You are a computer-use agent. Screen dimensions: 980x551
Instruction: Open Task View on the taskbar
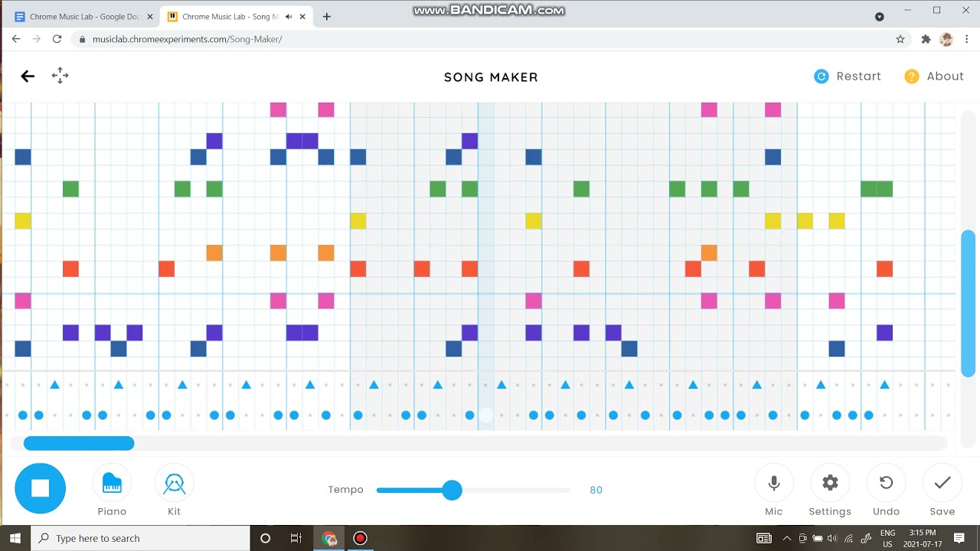coord(296,538)
